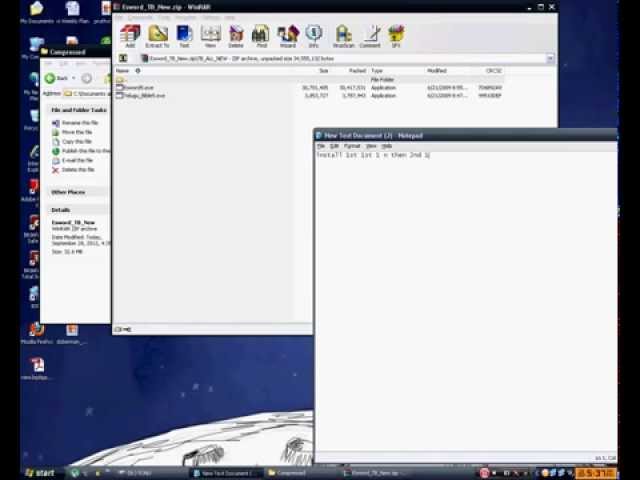Click the Find binoculars icon in WinRAR
This screenshot has width=640, height=480.
(261, 36)
